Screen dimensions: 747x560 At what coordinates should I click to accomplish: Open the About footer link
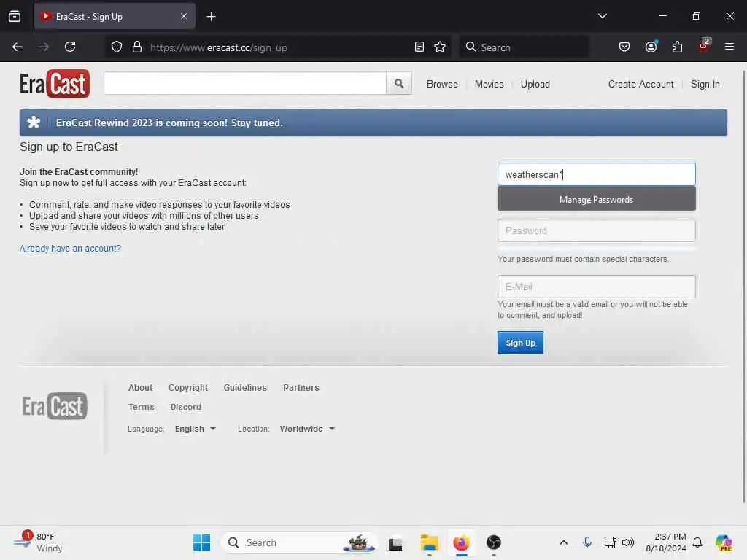click(141, 388)
